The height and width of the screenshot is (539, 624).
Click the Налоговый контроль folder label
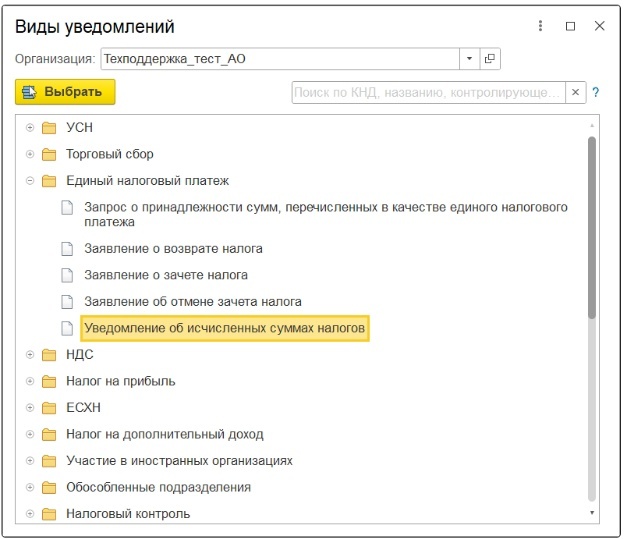[x=128, y=514]
